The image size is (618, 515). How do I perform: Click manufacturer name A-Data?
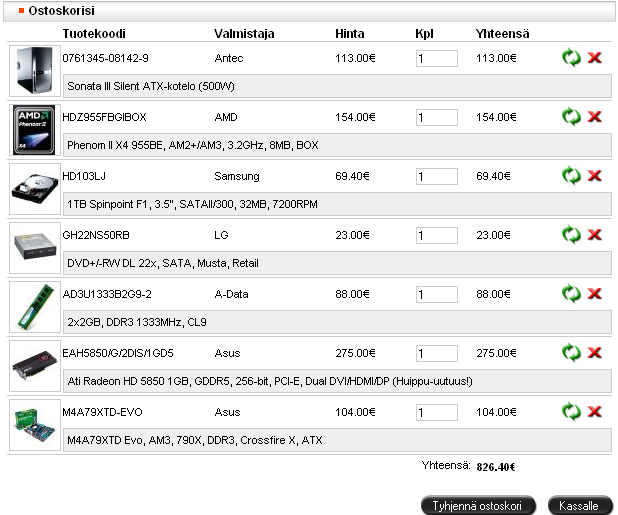point(231,294)
